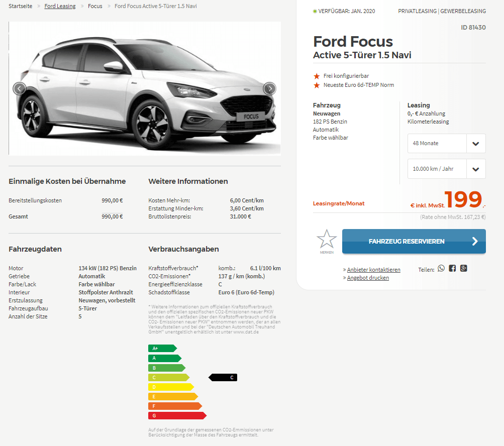This screenshot has height=446, width=504.
Task: Click the 'Neueste Euro 6d-TEMP Norm' feature text
Action: [359, 85]
